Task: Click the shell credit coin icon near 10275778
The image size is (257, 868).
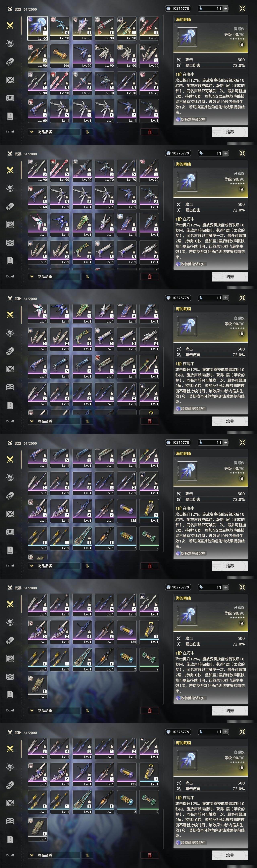Action: coord(168,8)
